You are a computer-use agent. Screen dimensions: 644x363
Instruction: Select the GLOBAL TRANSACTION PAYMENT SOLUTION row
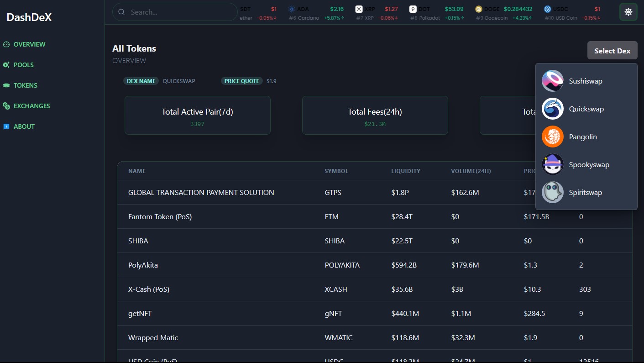375,192
